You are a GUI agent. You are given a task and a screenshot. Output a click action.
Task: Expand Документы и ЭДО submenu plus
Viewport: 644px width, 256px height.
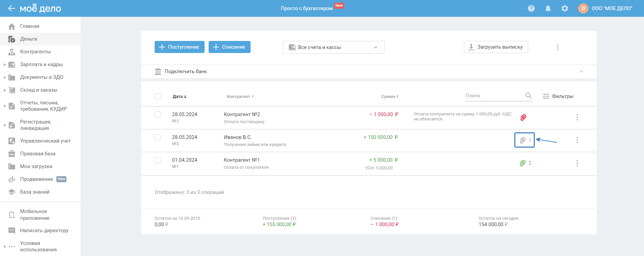5,77
